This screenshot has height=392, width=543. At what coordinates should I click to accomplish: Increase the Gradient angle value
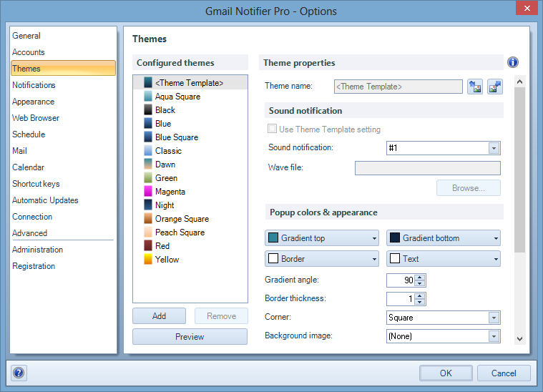(420, 278)
